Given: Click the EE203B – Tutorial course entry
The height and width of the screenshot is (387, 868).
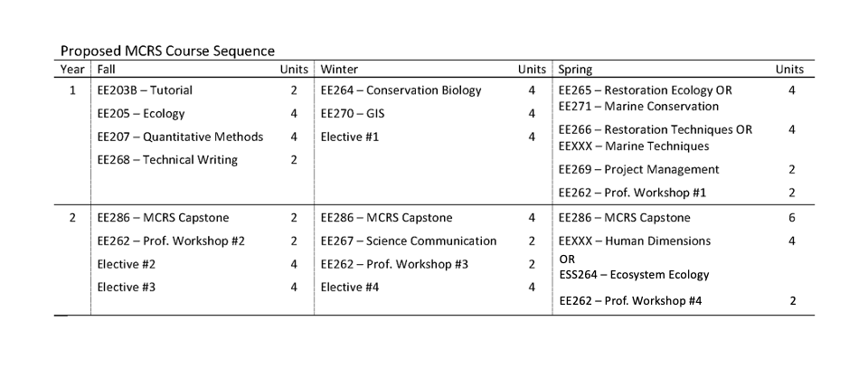Looking at the screenshot, I should pos(145,90).
